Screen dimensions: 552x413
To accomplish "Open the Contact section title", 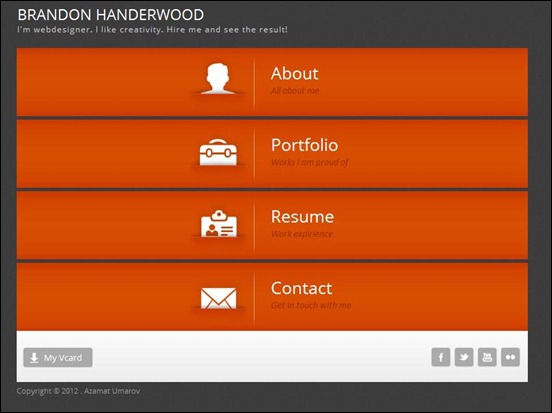I will coord(301,288).
